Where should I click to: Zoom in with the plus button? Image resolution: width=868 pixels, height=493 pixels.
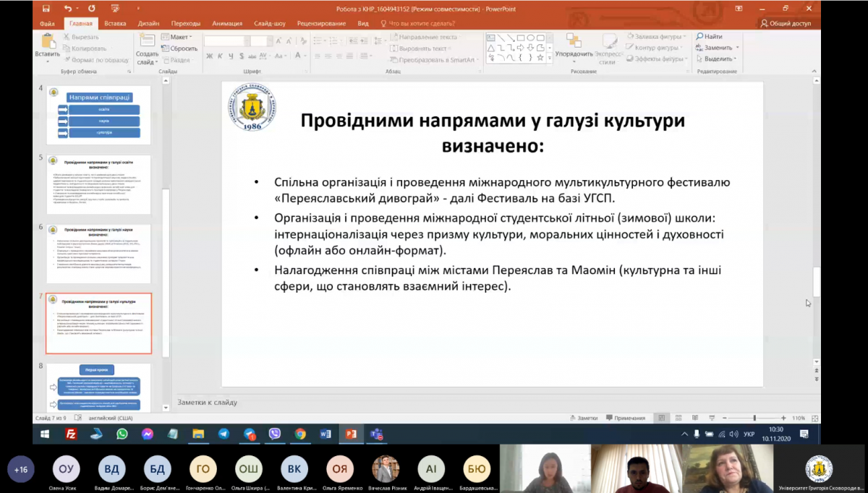(x=783, y=418)
